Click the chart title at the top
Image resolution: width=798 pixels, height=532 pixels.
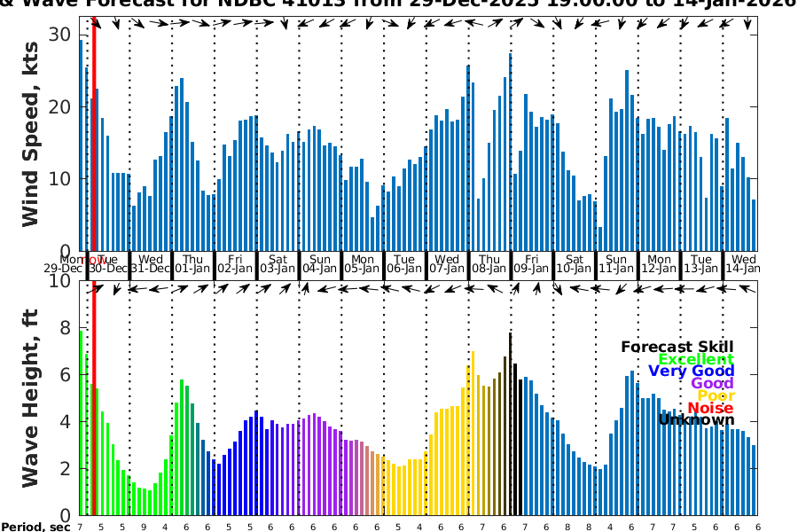tap(399, 4)
